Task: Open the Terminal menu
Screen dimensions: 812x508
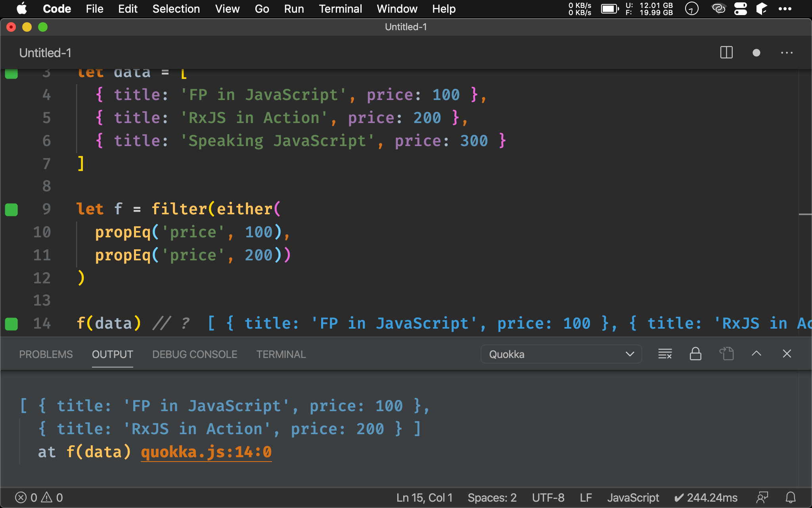Action: coord(340,9)
